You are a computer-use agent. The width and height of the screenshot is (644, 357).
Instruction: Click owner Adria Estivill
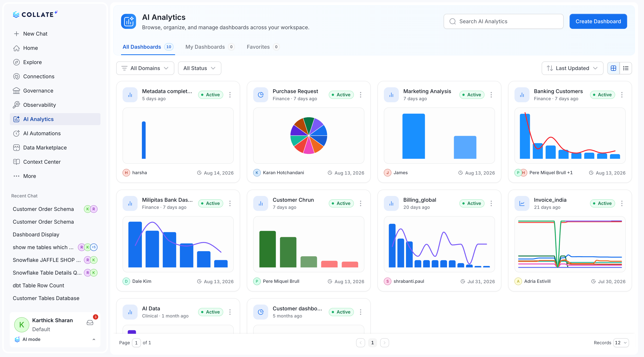(537, 281)
